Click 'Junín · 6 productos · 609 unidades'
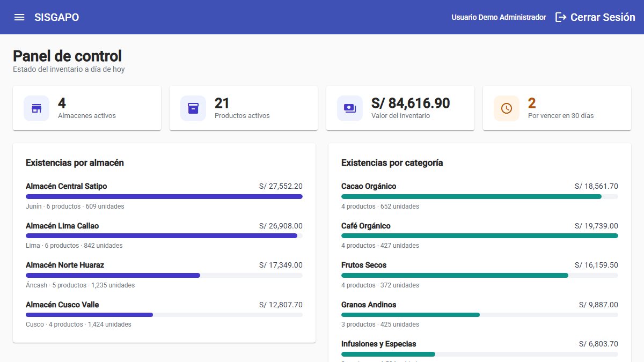 (x=75, y=206)
